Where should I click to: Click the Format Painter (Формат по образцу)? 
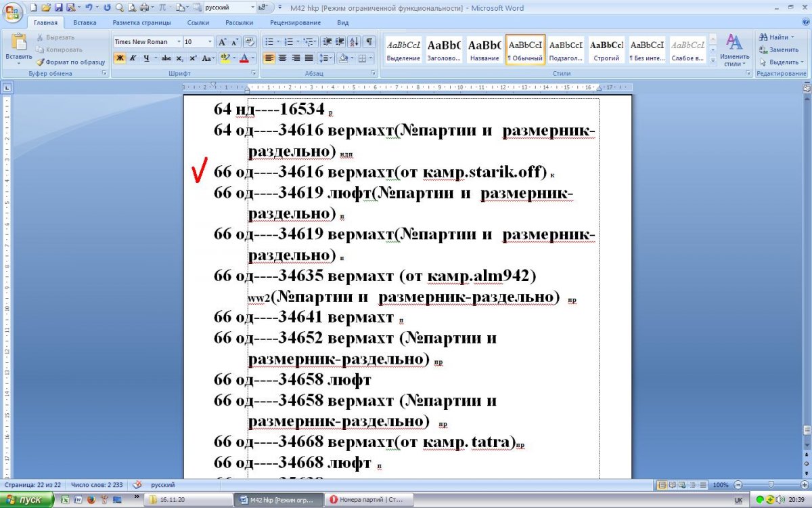[x=70, y=62]
